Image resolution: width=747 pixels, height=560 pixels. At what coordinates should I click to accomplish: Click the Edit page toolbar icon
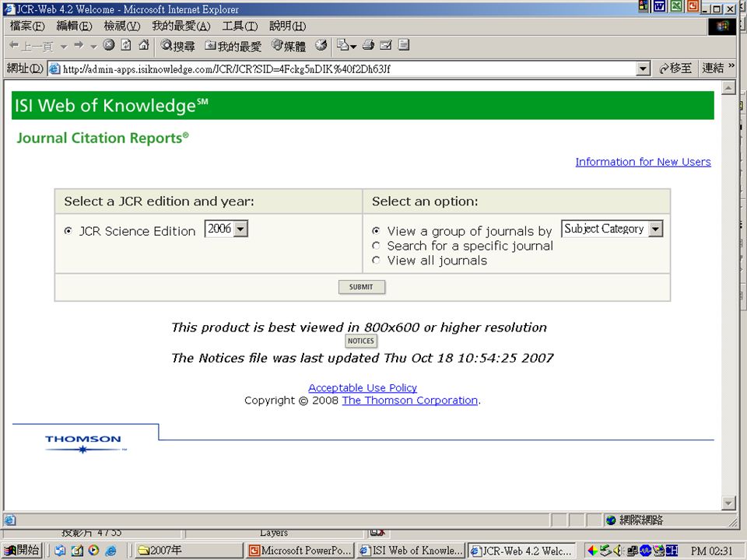pos(386,45)
